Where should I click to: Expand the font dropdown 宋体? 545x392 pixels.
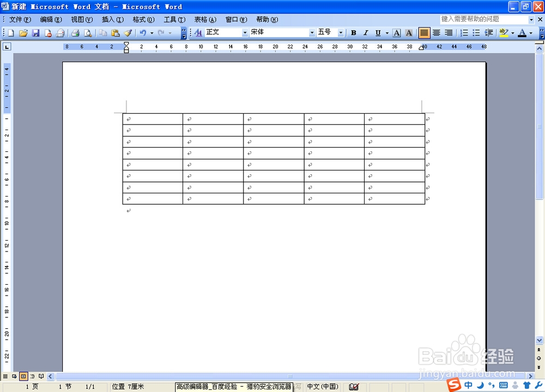312,33
